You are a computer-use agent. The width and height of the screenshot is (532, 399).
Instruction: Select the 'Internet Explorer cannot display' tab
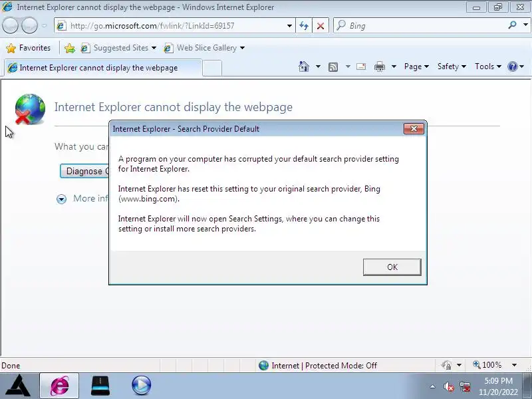(102, 68)
